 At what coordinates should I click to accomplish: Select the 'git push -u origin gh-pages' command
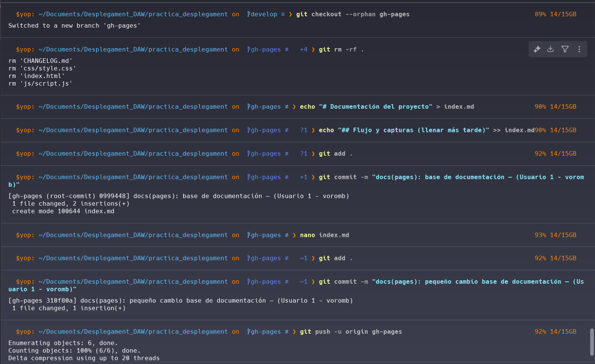pyautogui.click(x=351, y=332)
